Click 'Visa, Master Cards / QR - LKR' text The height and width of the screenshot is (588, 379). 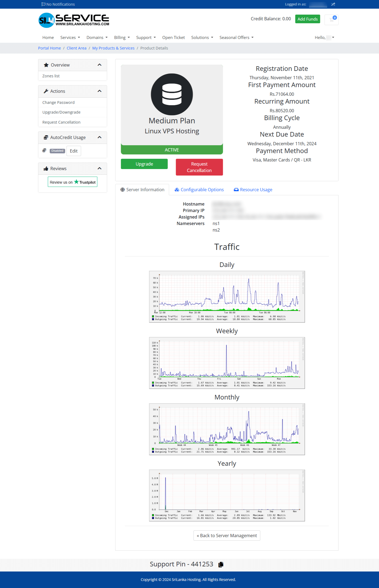282,160
